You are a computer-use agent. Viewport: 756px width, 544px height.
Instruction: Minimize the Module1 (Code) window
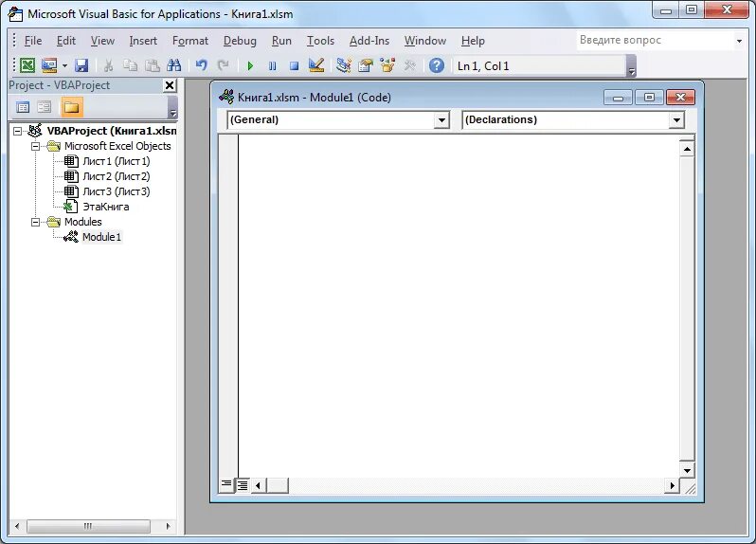[x=619, y=98]
